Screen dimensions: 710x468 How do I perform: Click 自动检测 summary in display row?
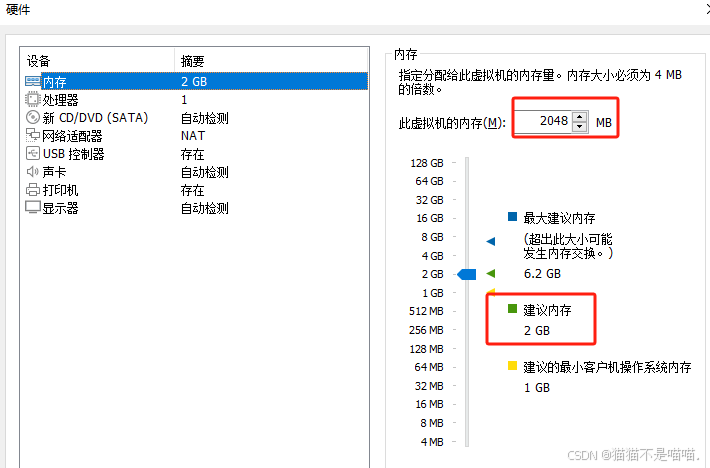[205, 209]
